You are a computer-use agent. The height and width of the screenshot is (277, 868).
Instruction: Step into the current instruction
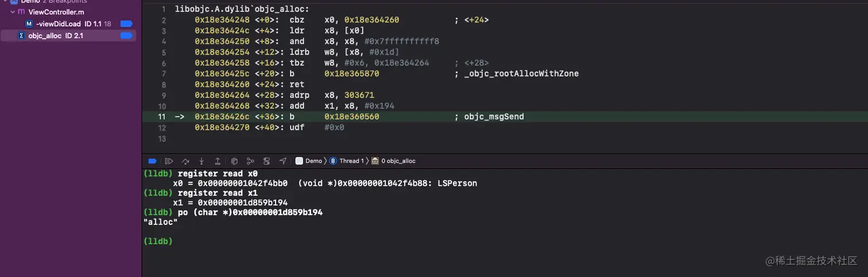click(x=201, y=161)
